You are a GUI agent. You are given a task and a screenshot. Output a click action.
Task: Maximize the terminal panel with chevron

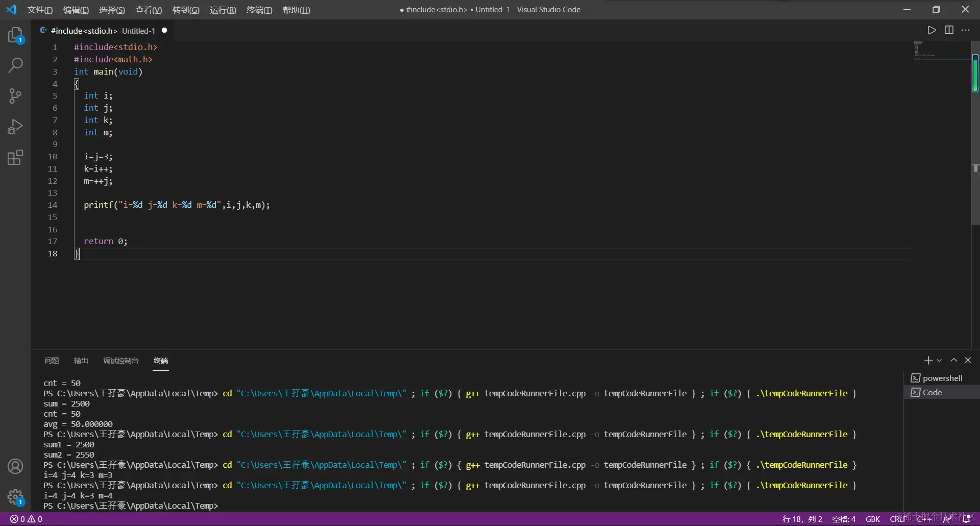(x=953, y=361)
